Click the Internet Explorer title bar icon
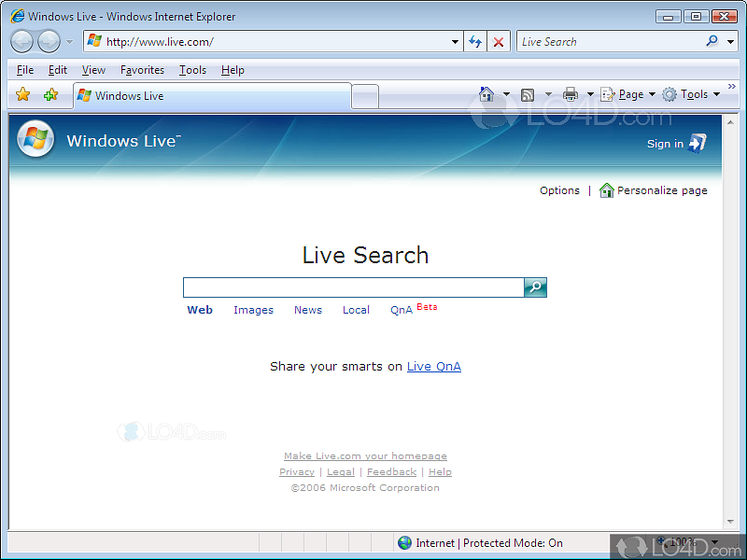 17,16
